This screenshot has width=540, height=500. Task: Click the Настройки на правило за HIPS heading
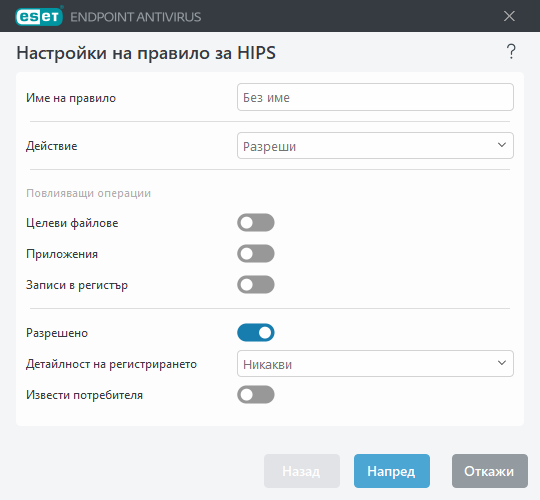pos(146,53)
